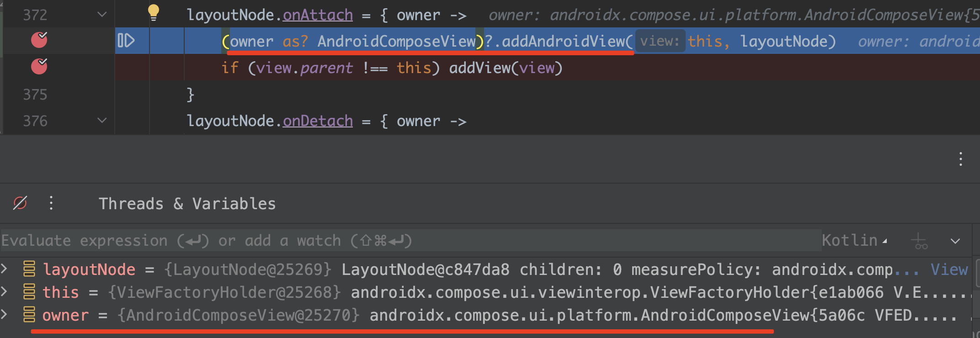
Task: Open the onAttach link in code
Action: pos(318,15)
